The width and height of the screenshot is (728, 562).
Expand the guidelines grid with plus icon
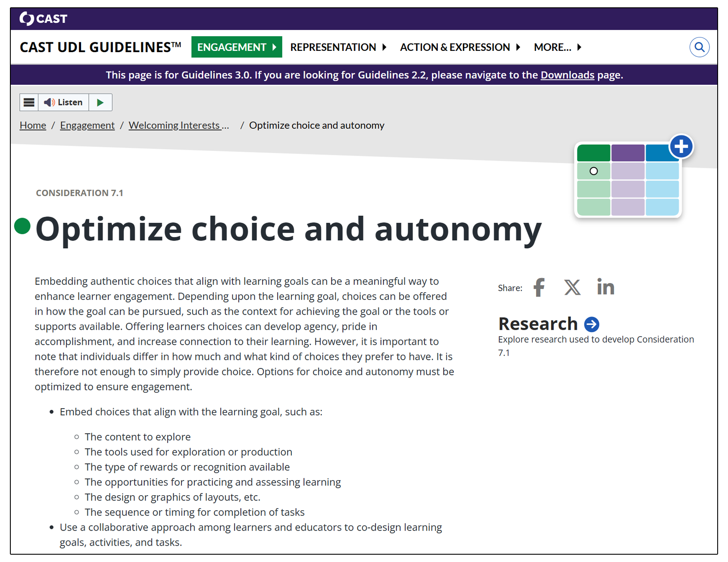tap(681, 147)
